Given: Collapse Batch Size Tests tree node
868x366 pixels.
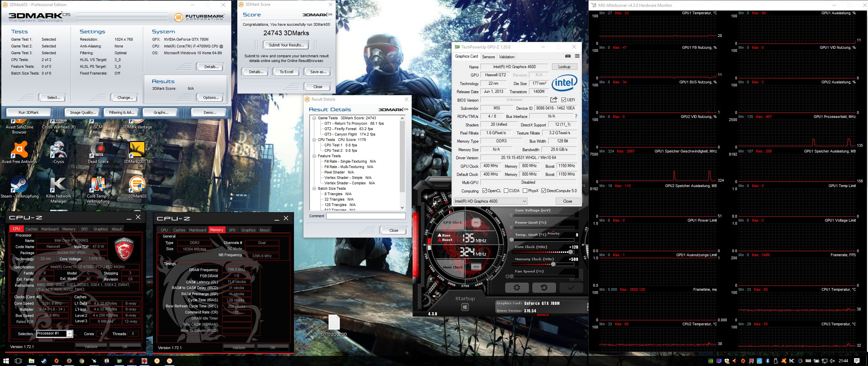Looking at the screenshot, I should tap(314, 188).
